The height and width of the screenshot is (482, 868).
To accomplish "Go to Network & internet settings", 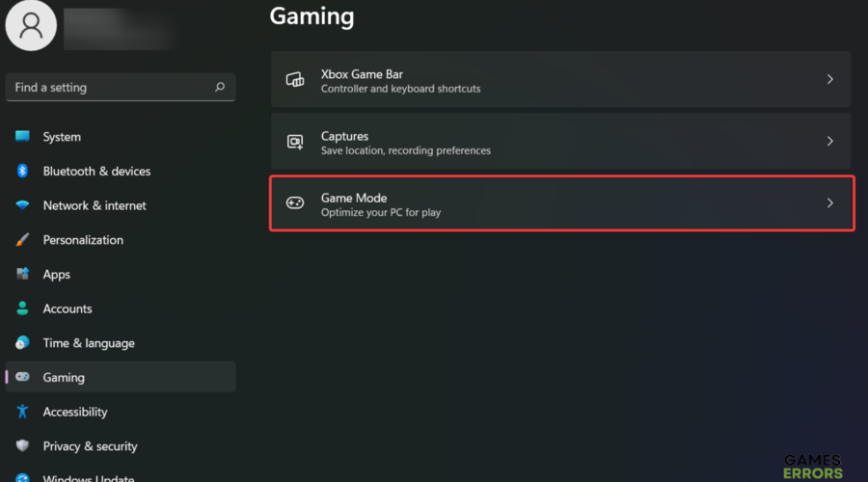I will [95, 205].
